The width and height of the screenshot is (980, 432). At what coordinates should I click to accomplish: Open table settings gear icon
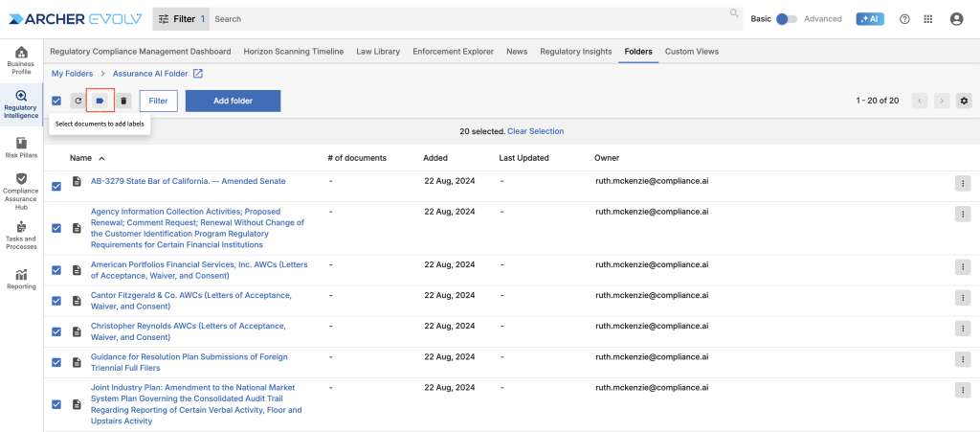click(964, 101)
